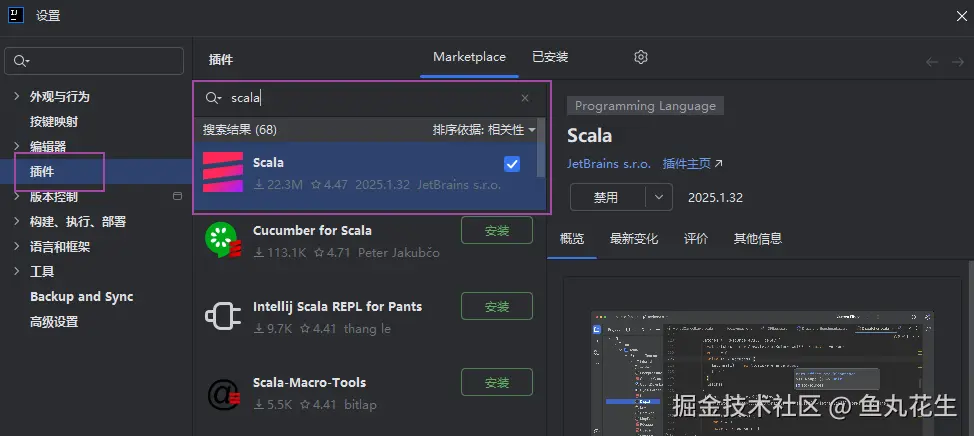
Task: Click the Scala plugin logo icon
Action: pyautogui.click(x=222, y=172)
